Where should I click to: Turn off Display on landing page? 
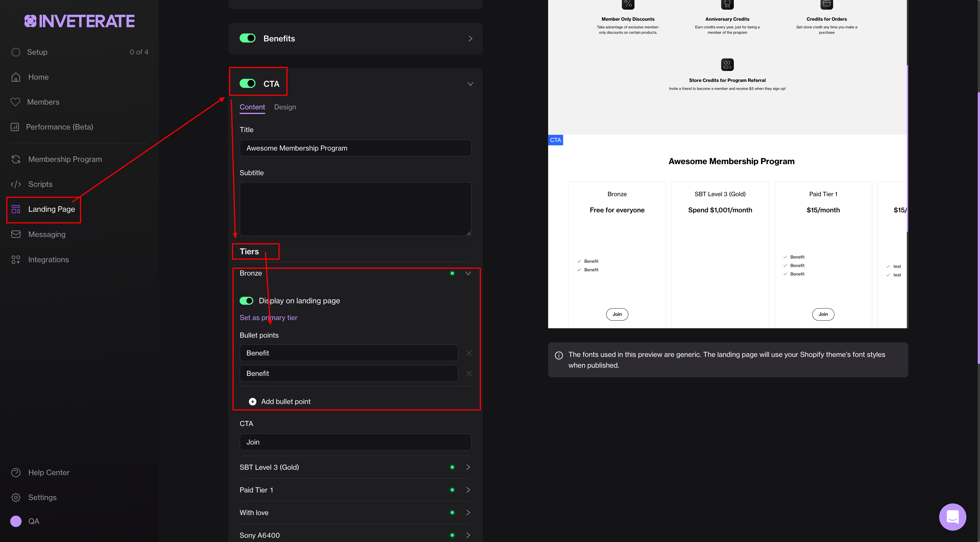click(246, 301)
